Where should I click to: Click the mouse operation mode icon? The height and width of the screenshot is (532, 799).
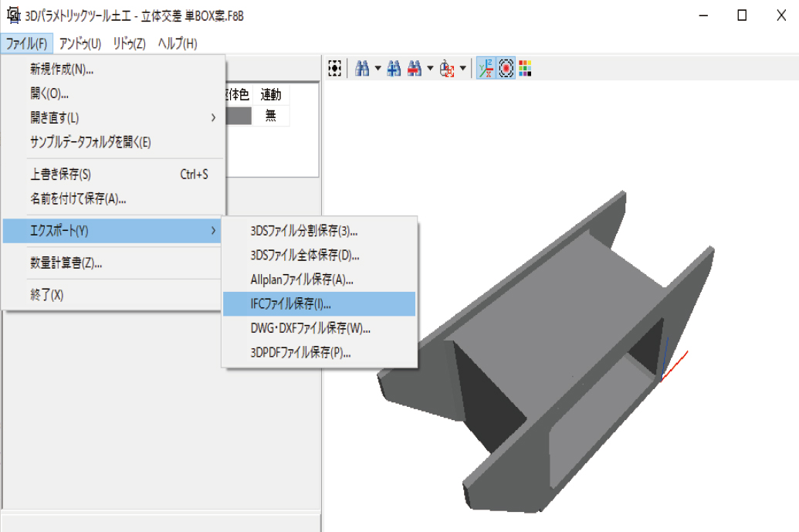447,68
